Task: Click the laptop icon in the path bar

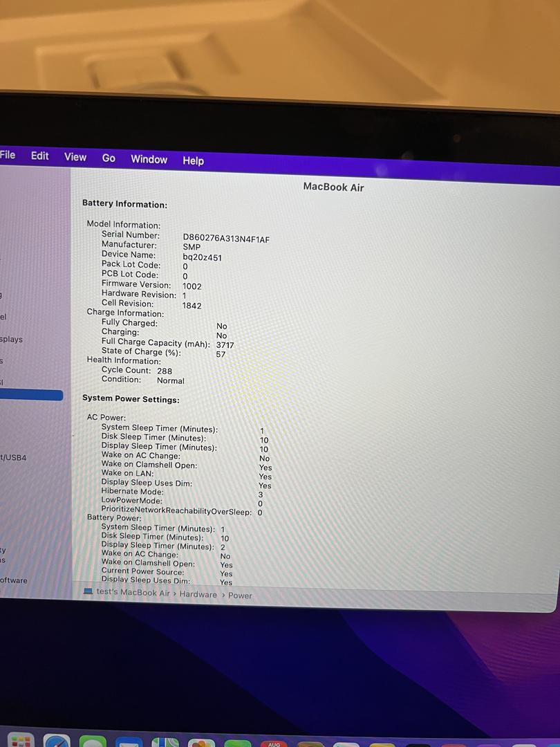Action: tap(88, 591)
